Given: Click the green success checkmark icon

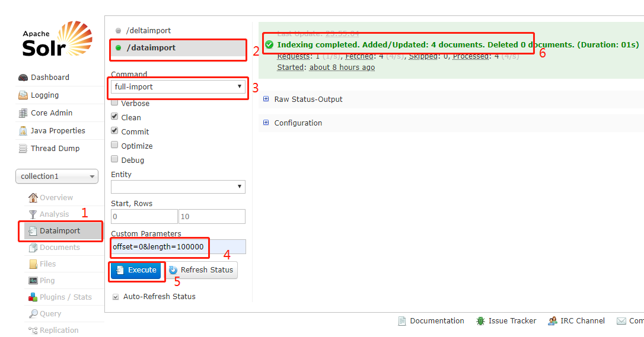Looking at the screenshot, I should click(269, 44).
